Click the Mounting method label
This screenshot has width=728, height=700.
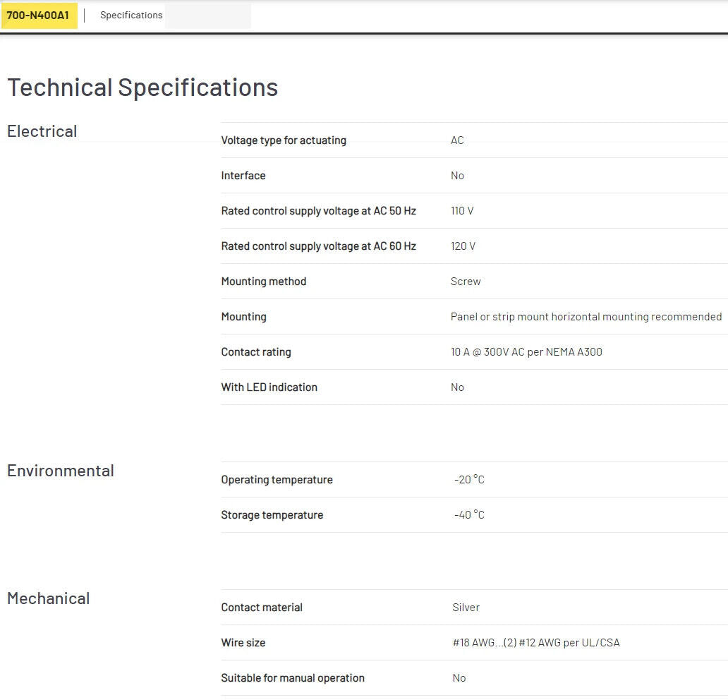264,282
